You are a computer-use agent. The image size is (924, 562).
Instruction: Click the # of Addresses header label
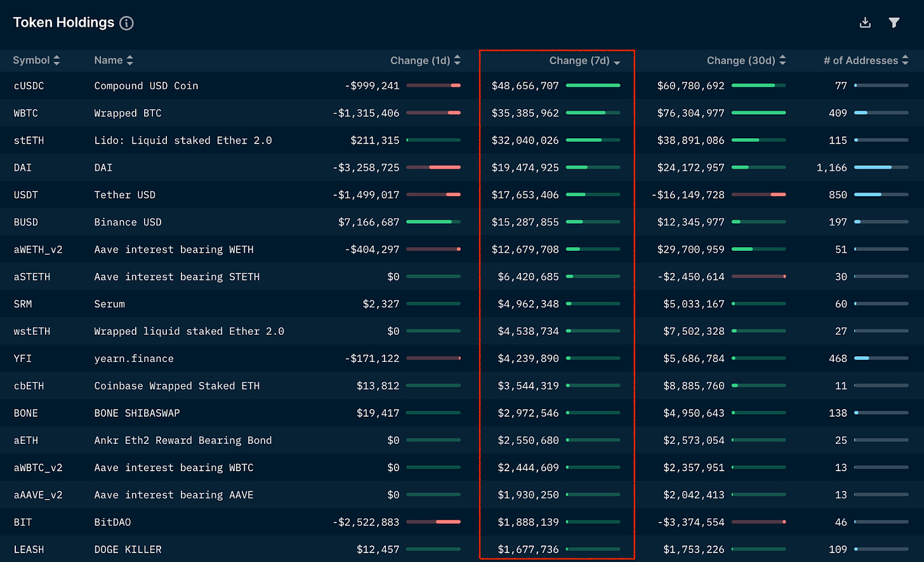tap(861, 60)
